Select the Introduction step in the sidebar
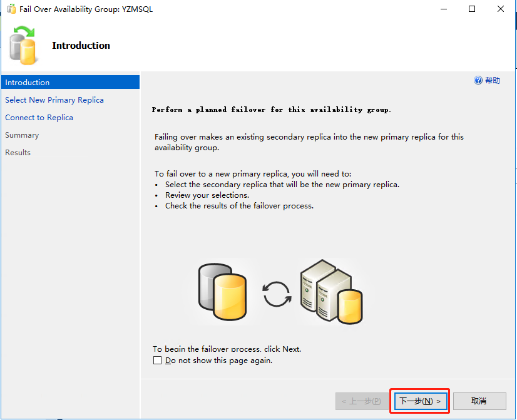Screen dimensions: 517x420 [x=28, y=83]
